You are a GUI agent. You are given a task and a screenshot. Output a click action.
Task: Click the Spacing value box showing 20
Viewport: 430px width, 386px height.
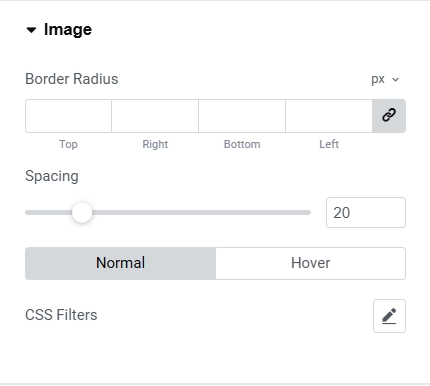pyautogui.click(x=366, y=213)
